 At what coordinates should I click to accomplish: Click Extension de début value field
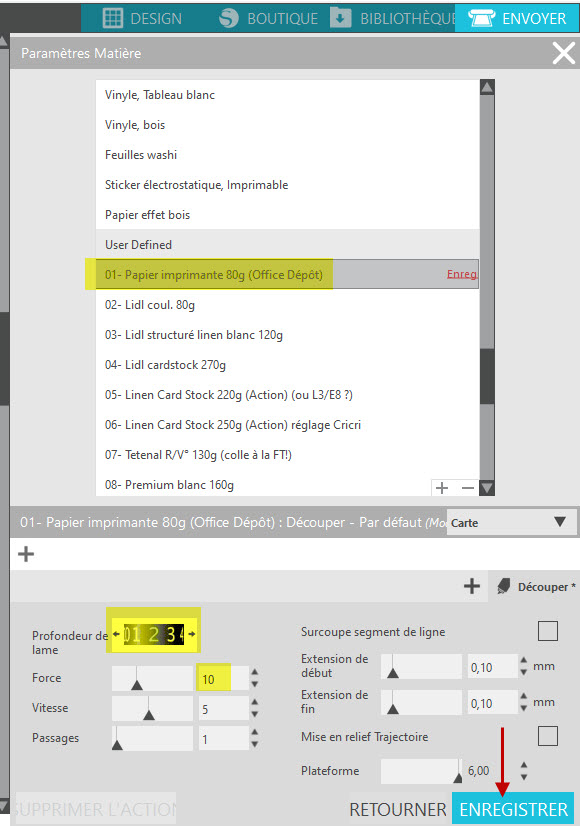click(492, 667)
